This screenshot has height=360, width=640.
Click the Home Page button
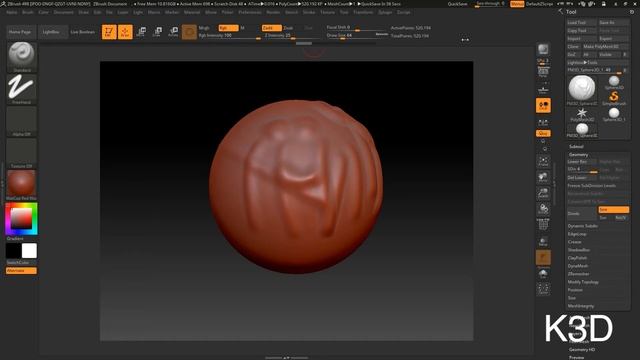[x=20, y=32]
